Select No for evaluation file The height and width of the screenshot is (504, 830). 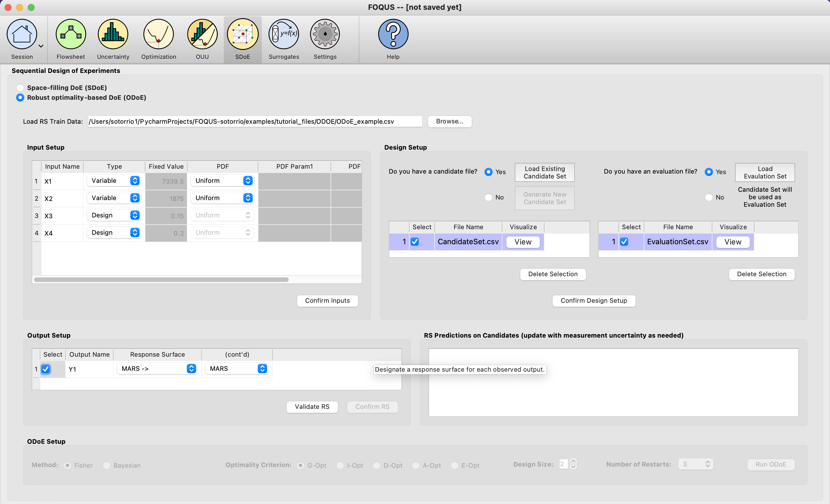(709, 197)
